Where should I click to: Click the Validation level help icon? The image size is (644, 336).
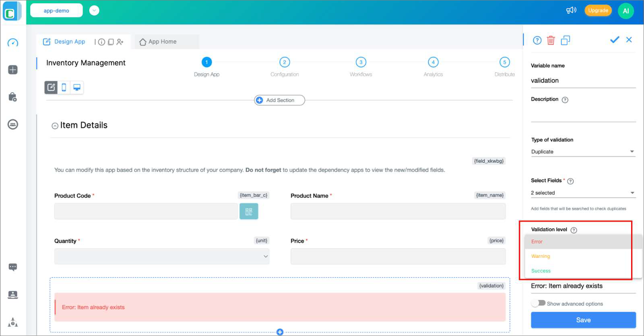[574, 230]
